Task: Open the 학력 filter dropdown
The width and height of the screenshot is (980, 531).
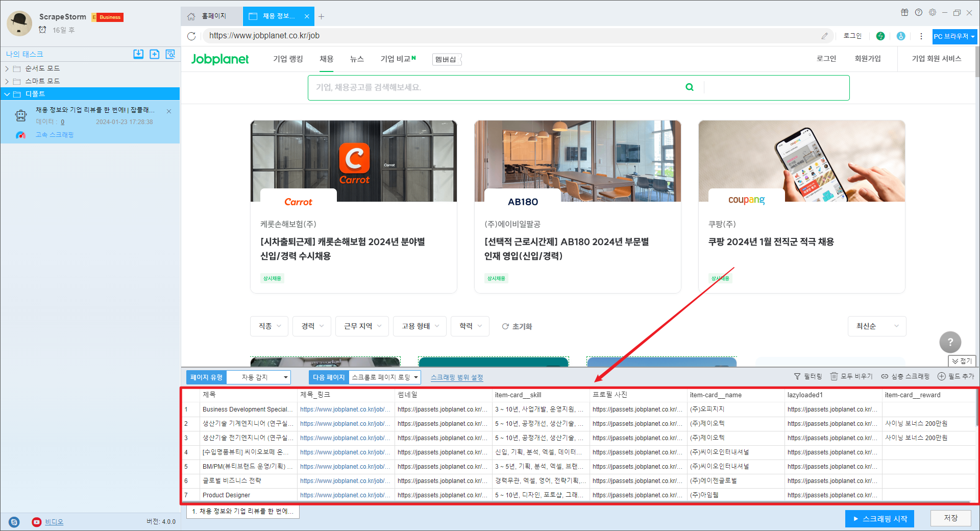Action: pos(470,326)
